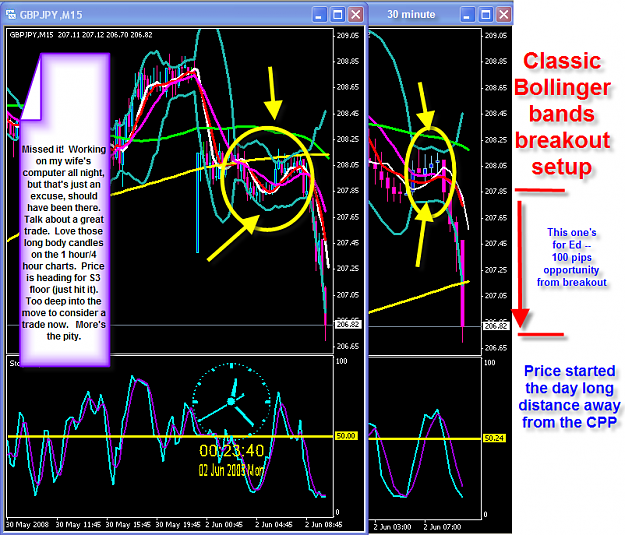
Task: Click the '2 Jun 08:45' time axis label
Action: click(x=324, y=524)
